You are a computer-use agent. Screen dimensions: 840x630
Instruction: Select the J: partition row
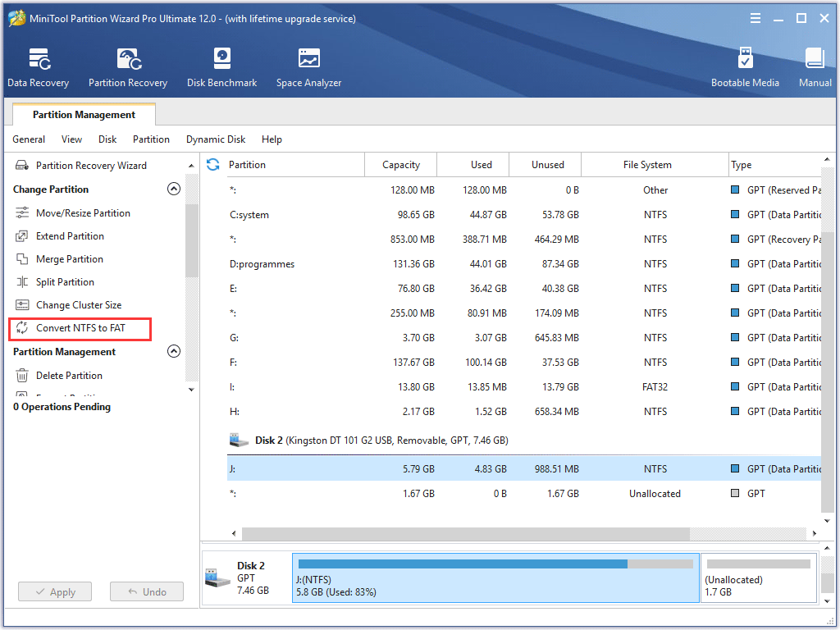click(524, 468)
